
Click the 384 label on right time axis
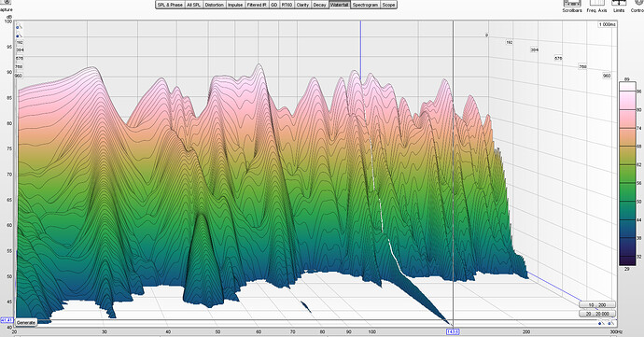tap(534, 49)
